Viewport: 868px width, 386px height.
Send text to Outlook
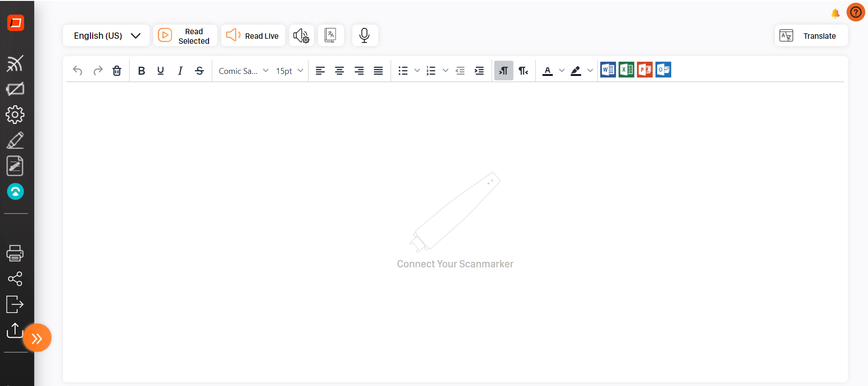click(663, 70)
